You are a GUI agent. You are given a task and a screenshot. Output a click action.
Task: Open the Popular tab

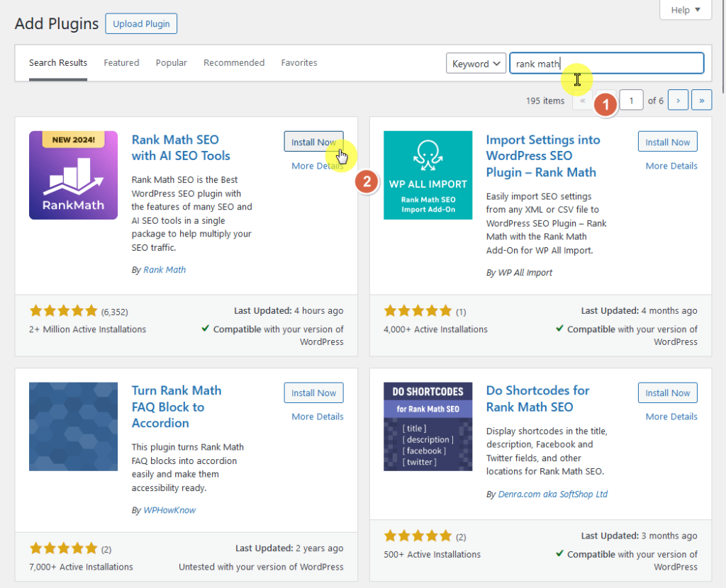click(172, 63)
